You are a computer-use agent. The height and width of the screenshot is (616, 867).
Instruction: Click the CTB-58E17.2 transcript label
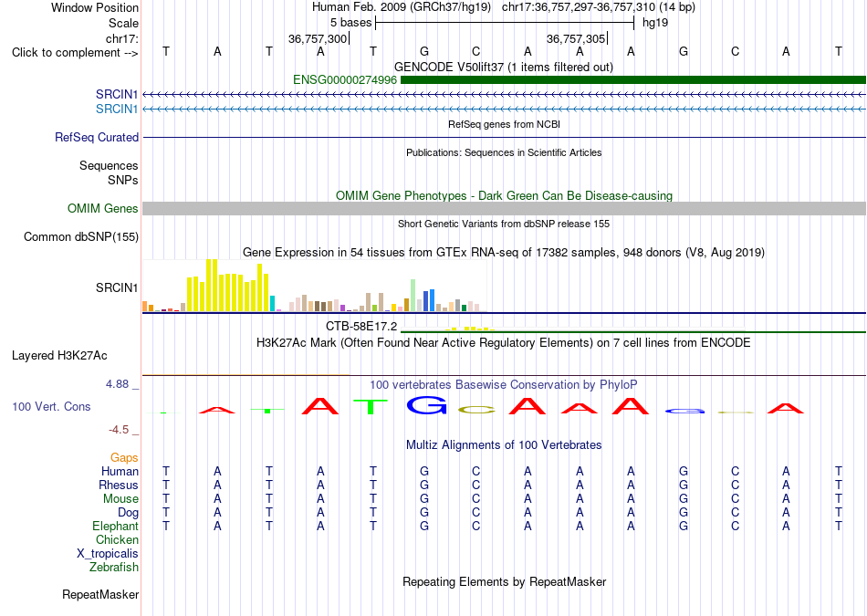pyautogui.click(x=361, y=326)
